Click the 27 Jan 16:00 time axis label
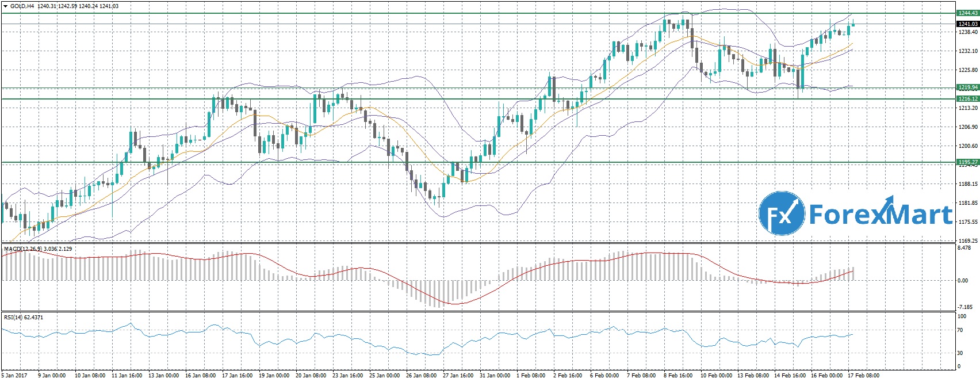980x382 pixels. click(457, 376)
